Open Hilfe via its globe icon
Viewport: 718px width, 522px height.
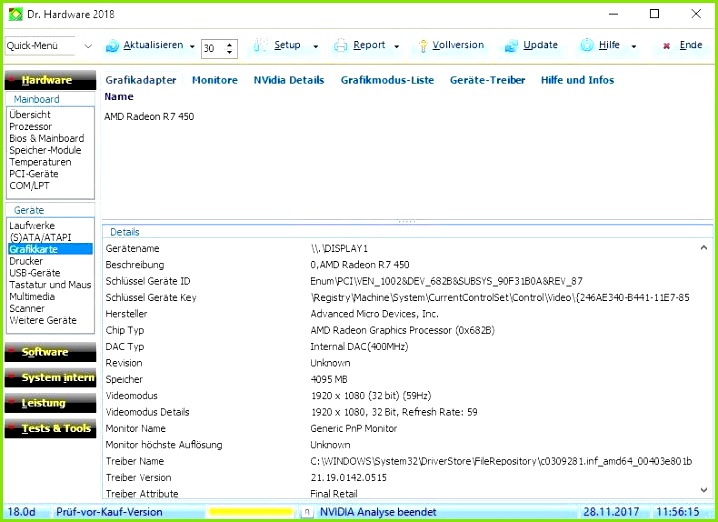pos(587,46)
